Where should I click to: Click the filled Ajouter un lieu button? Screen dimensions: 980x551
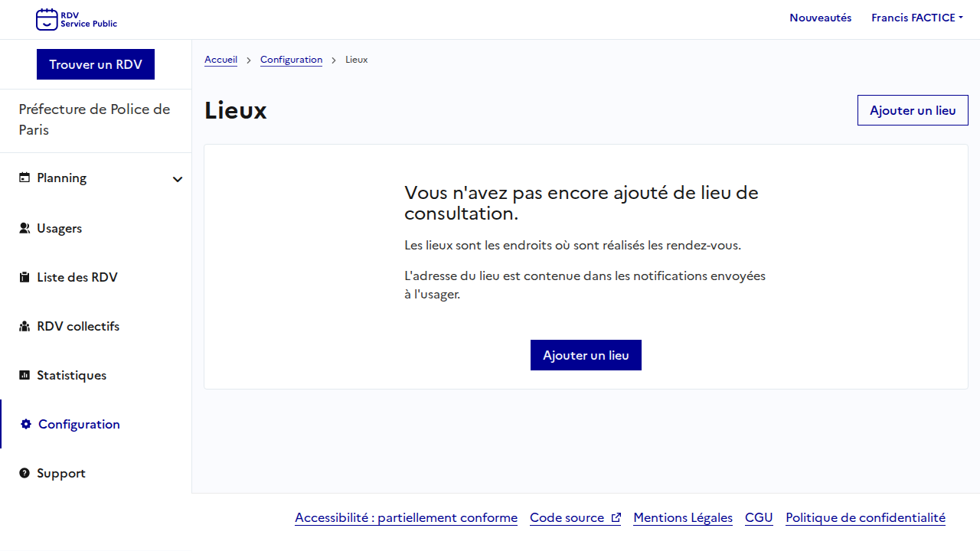[x=586, y=355]
